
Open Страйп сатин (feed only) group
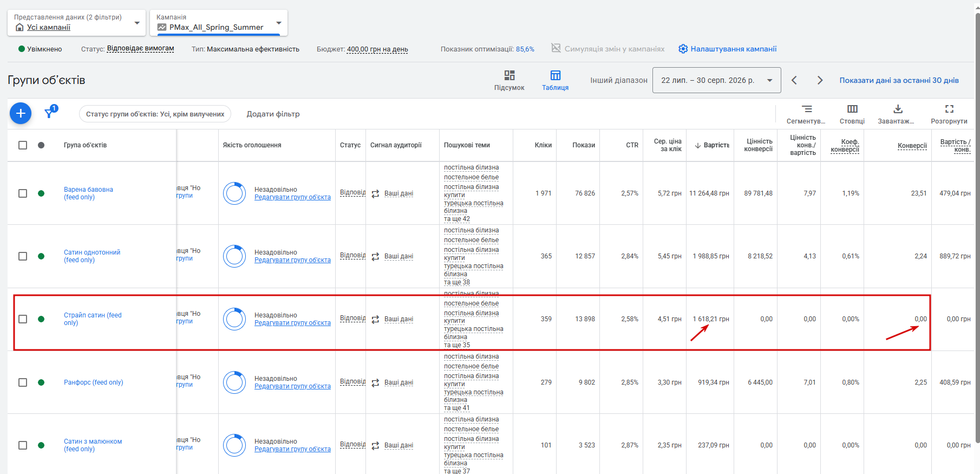pos(93,319)
